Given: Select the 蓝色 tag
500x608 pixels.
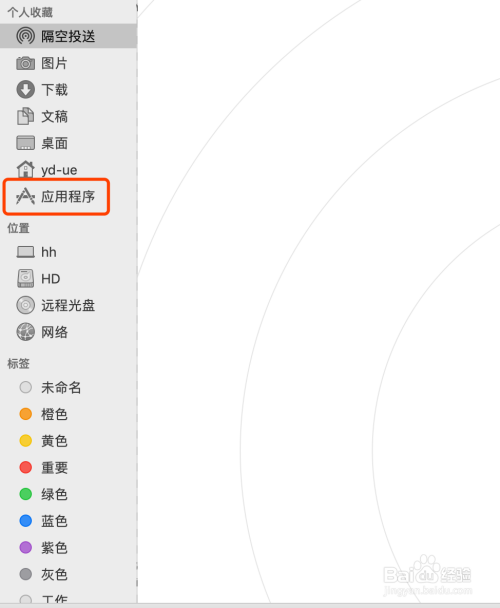Looking at the screenshot, I should point(54,521).
